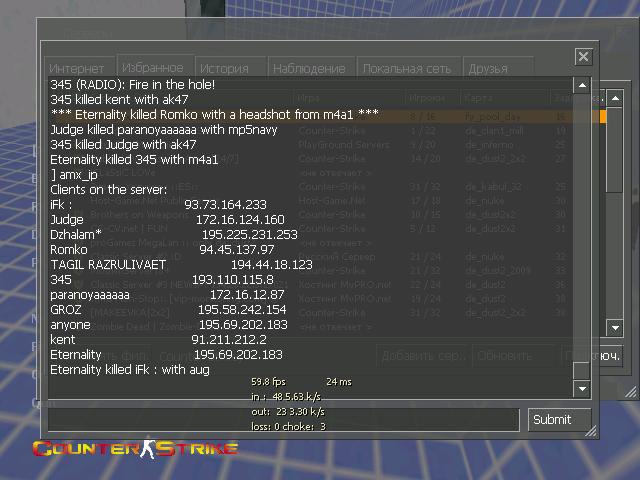Switch to Локальная сеть tab
The image size is (640, 480).
[407, 68]
